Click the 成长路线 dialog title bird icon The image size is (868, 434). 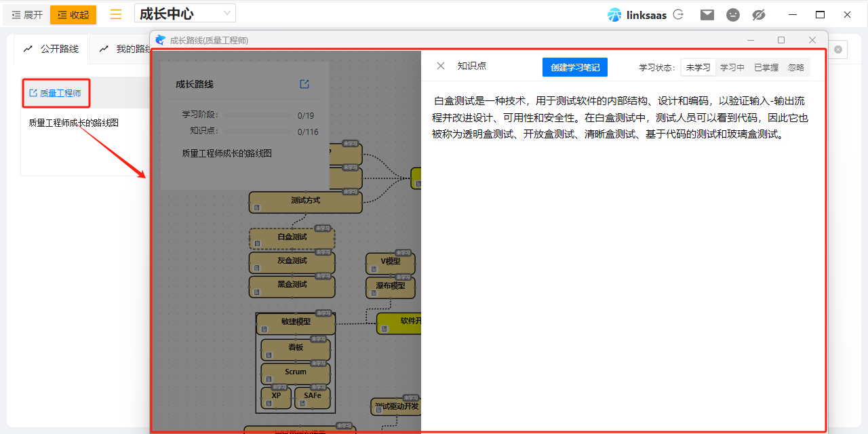161,40
